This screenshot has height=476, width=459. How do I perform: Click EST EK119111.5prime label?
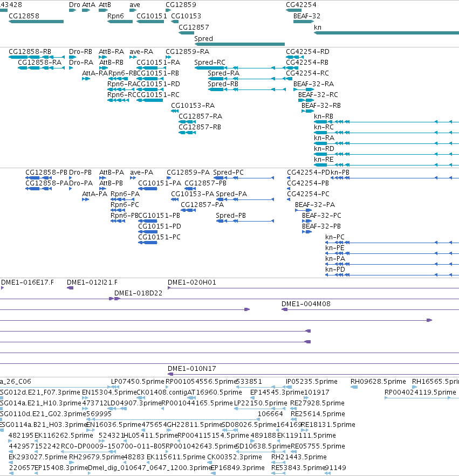pyautogui.click(x=306, y=436)
